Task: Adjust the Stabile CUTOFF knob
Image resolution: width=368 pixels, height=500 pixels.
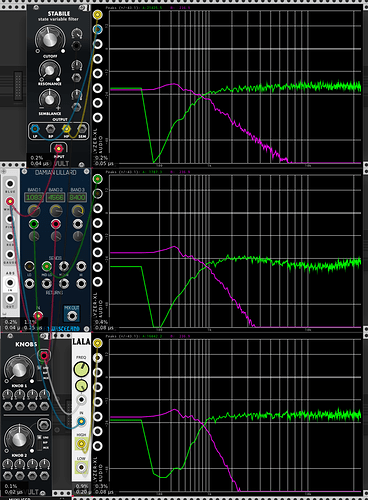Action: 50,39
